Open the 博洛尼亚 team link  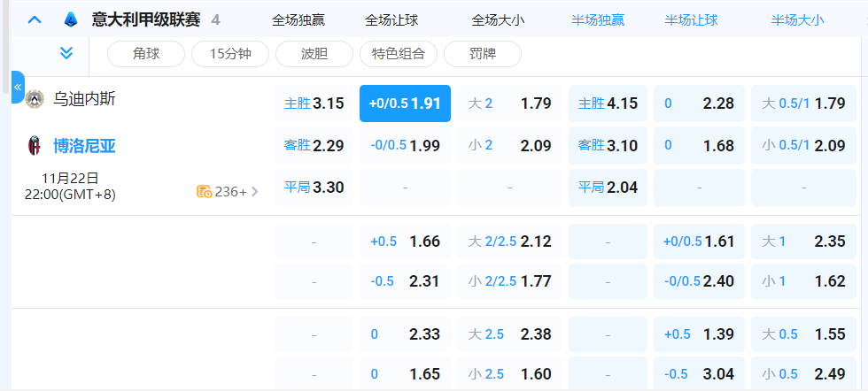pyautogui.click(x=84, y=146)
